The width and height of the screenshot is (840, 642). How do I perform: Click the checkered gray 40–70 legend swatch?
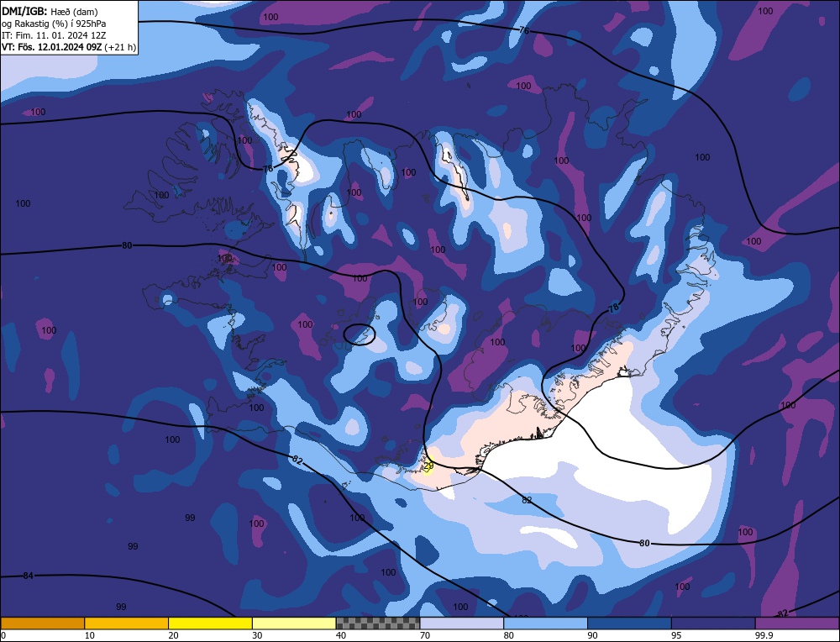coord(378,624)
